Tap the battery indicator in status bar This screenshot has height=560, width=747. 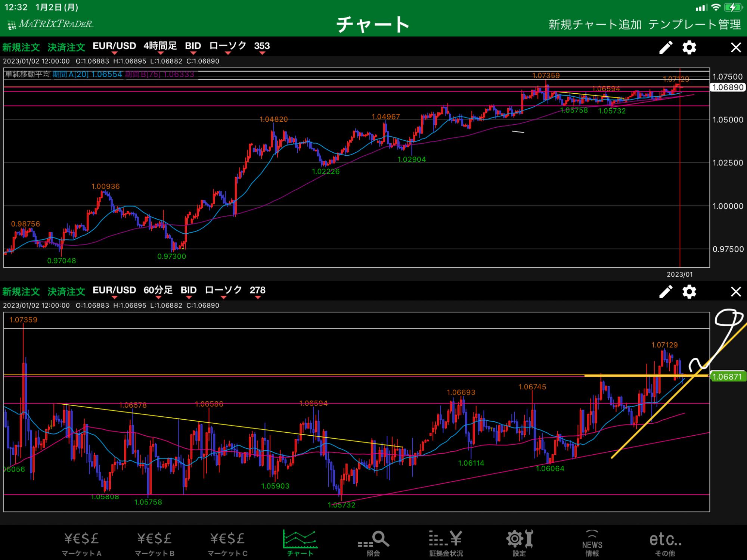[732, 7]
